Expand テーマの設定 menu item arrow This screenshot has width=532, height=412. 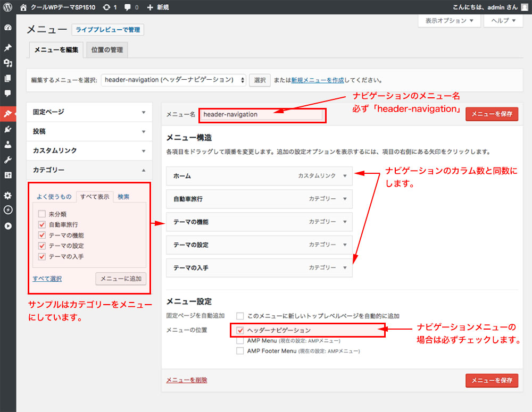click(345, 245)
